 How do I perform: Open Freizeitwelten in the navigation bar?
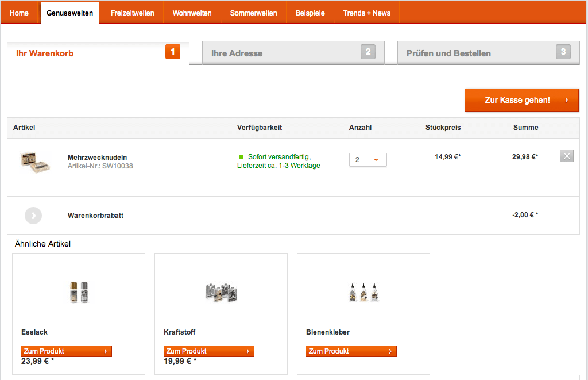click(x=132, y=13)
